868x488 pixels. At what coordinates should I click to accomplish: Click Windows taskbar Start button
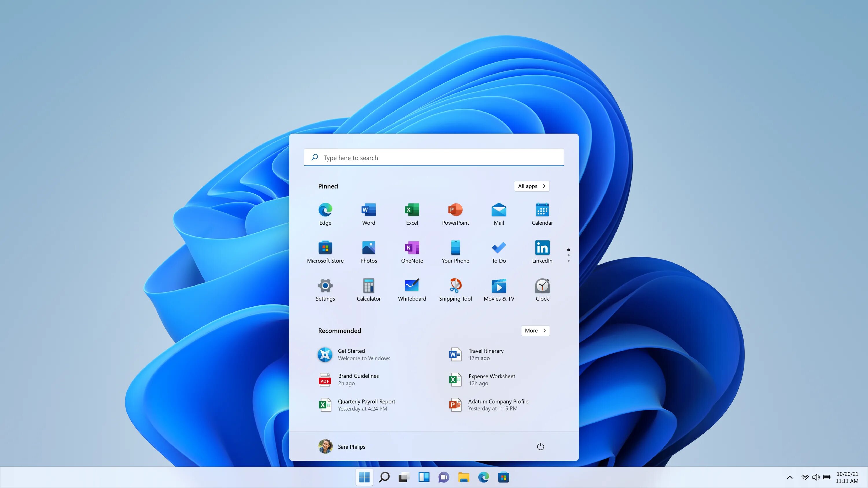(364, 477)
